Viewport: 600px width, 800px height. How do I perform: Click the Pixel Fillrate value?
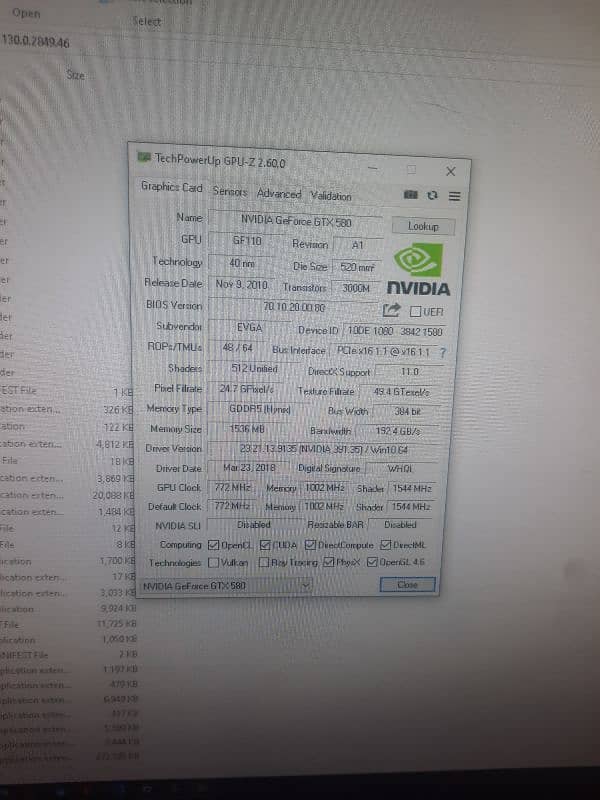click(246, 389)
